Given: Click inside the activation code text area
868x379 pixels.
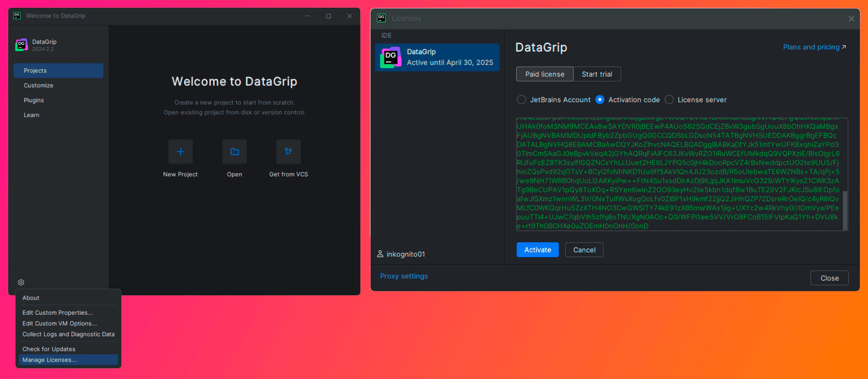Looking at the screenshot, I should click(x=676, y=174).
